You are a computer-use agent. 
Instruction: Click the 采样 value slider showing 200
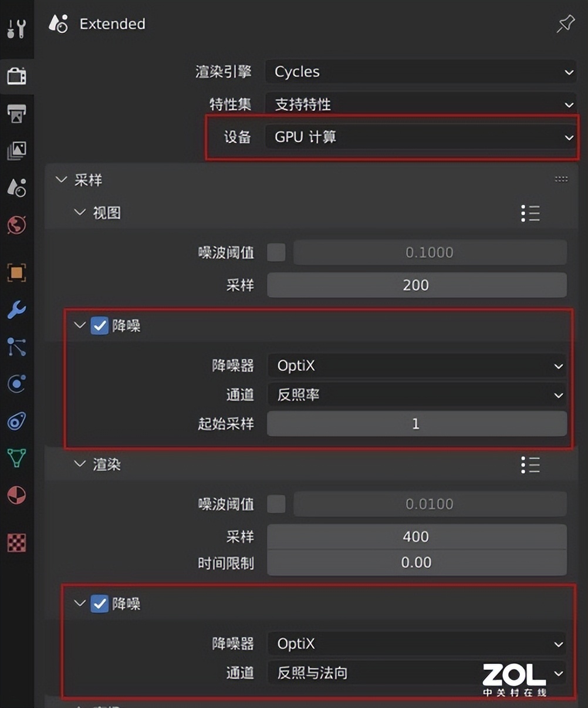click(x=416, y=285)
